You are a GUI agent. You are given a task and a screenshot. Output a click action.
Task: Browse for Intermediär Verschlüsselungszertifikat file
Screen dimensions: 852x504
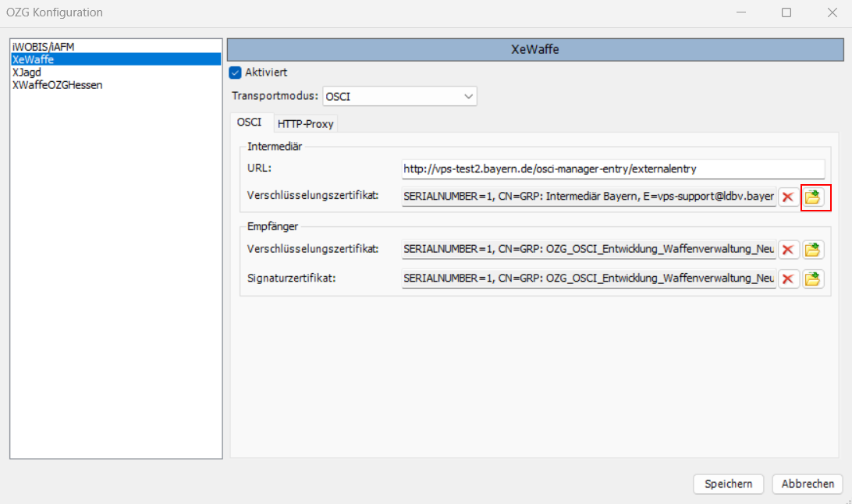pos(814,197)
